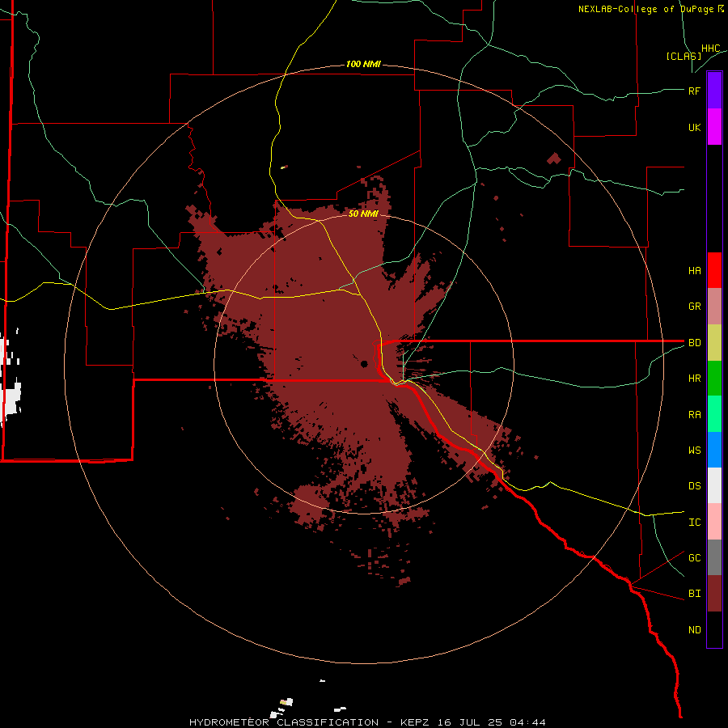Click the isolated maroon diamond echo northeast
Screen dimensions: 728x728
click(553, 159)
